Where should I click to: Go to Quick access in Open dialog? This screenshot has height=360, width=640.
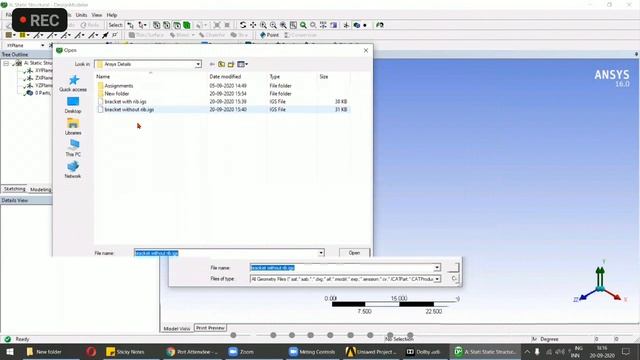(73, 83)
